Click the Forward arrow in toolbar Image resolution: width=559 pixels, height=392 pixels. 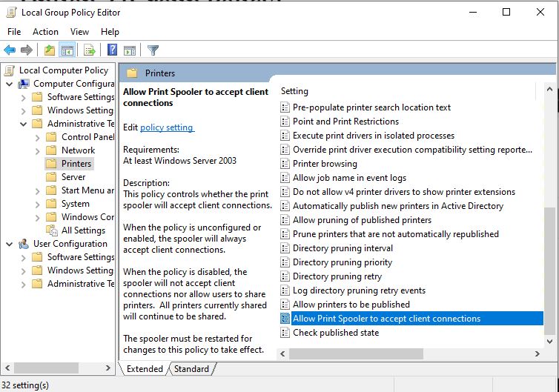click(x=27, y=50)
